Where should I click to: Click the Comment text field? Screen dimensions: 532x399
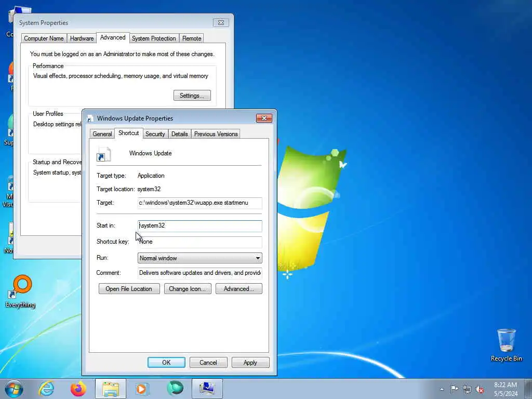tap(200, 273)
